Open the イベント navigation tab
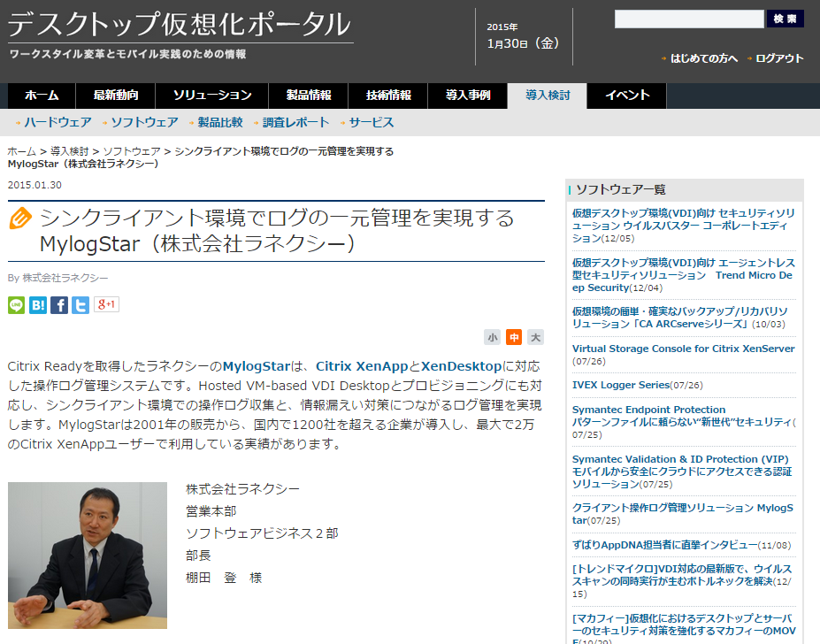820x644 pixels. 627,96
